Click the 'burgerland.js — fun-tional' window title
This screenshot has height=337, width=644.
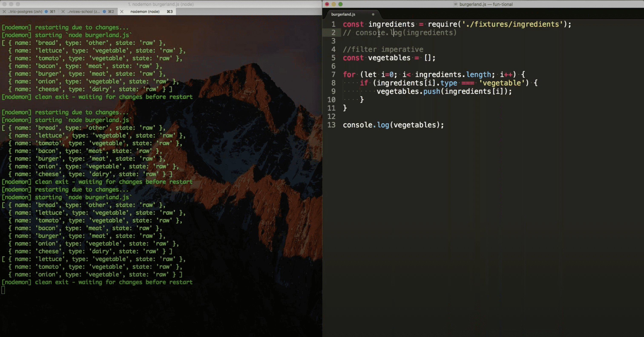pyautogui.click(x=486, y=4)
